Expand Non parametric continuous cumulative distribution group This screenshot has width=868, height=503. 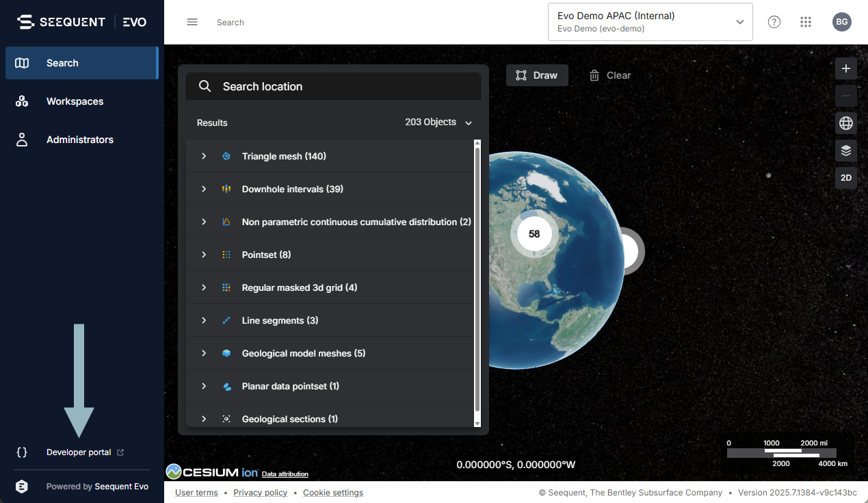204,222
